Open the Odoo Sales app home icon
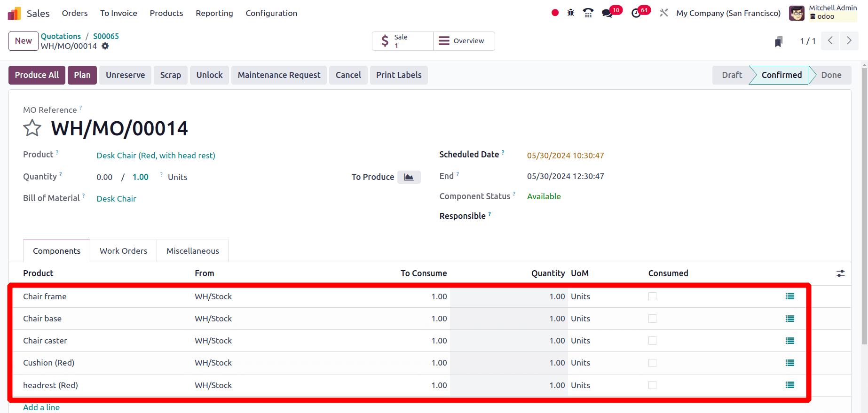Screen dimensions: 868x413 [14, 13]
